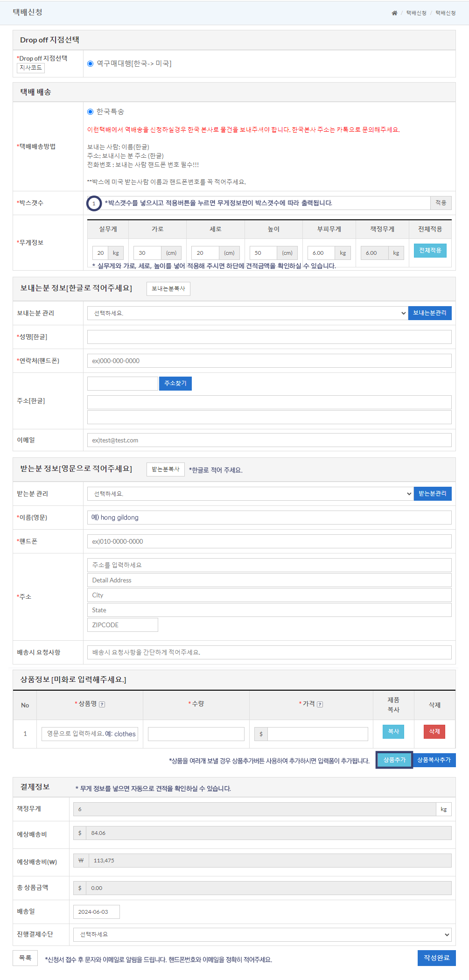
Task: Click the 목록 list button
Action: 25,958
